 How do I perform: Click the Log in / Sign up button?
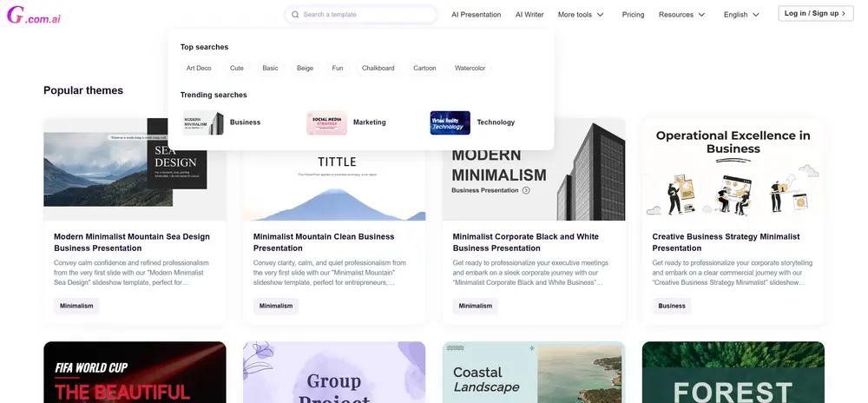pyautogui.click(x=815, y=13)
